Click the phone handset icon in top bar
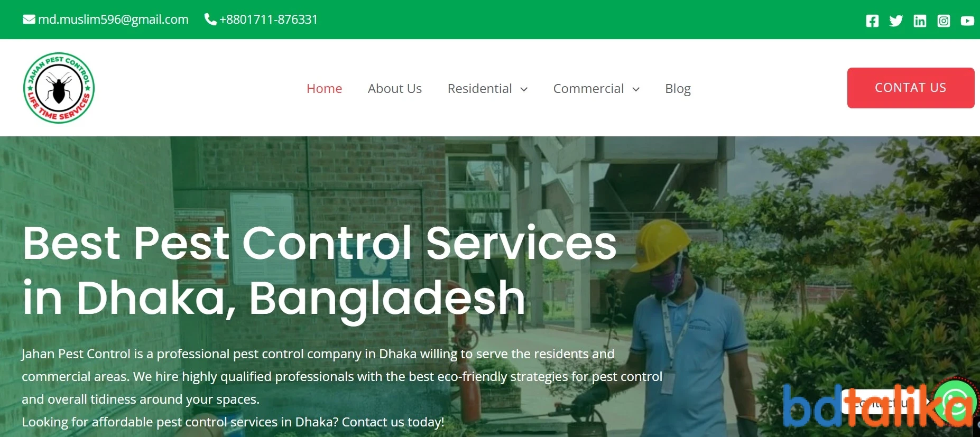 [210, 20]
